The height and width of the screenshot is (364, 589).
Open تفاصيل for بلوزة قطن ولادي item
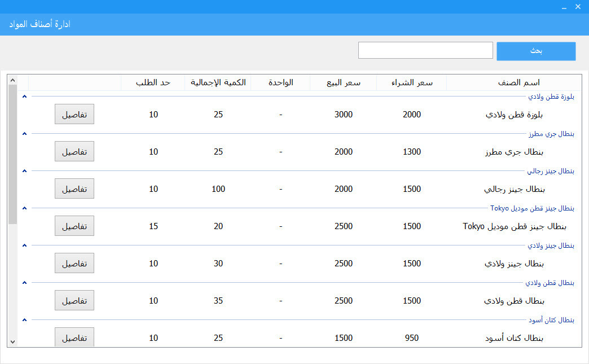[x=74, y=113]
